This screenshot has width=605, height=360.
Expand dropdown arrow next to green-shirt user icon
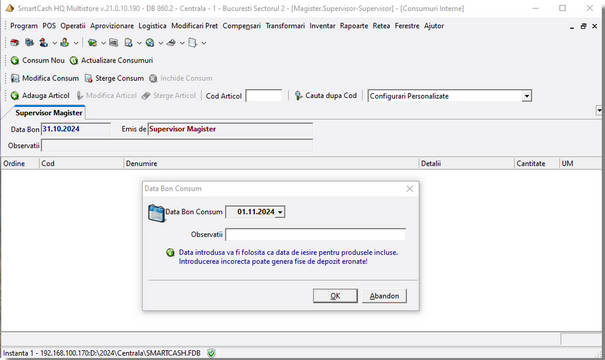[76, 43]
